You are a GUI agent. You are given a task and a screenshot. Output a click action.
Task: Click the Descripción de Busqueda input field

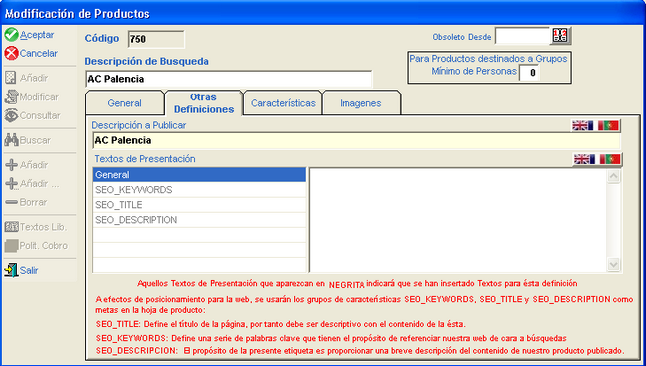tap(229, 79)
